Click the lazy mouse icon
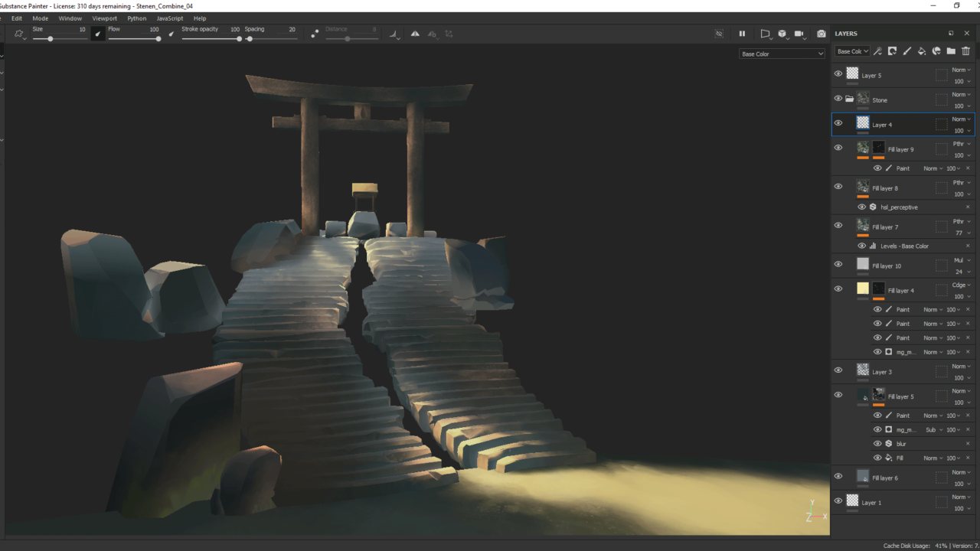 315,34
